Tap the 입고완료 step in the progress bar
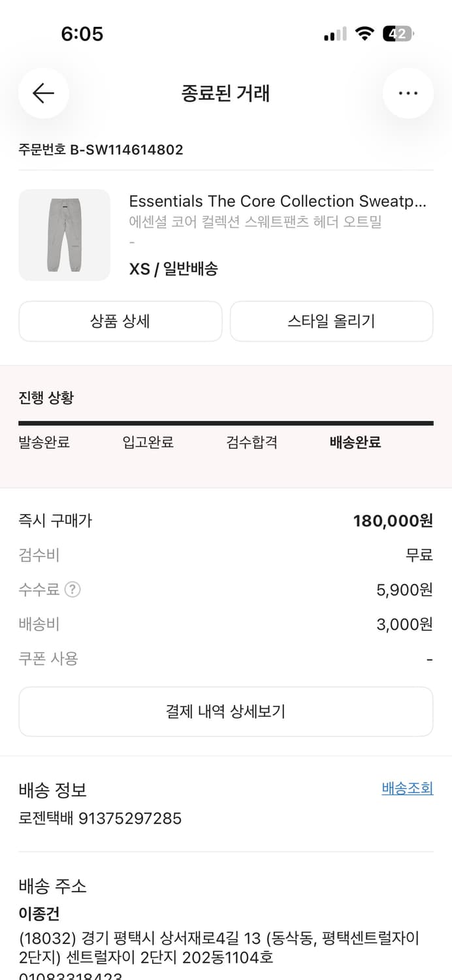 [148, 442]
